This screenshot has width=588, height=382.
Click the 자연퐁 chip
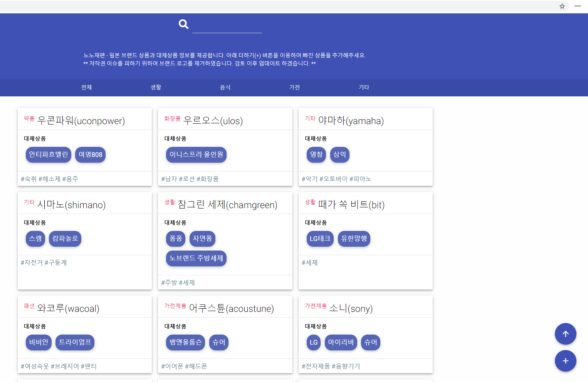(x=202, y=239)
